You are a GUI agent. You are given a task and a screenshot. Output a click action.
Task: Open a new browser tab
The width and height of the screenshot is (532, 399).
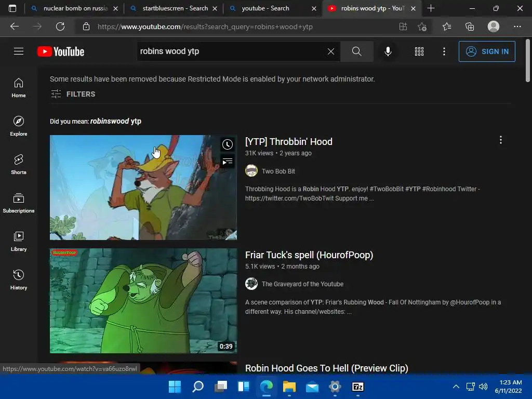431,8
